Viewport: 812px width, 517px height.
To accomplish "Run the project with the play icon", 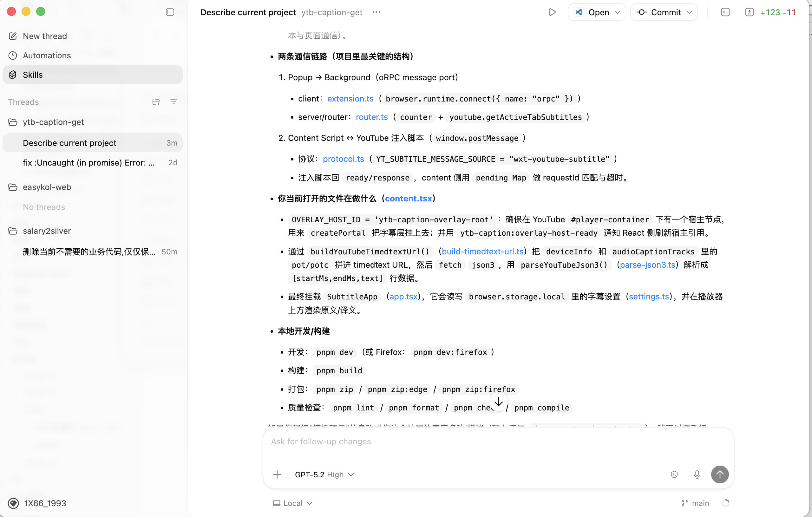I will (x=552, y=12).
